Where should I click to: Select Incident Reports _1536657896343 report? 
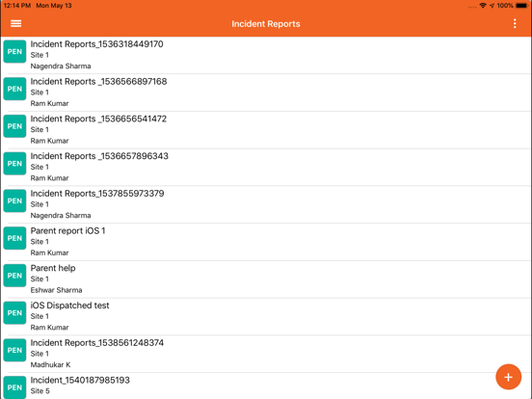tap(266, 167)
